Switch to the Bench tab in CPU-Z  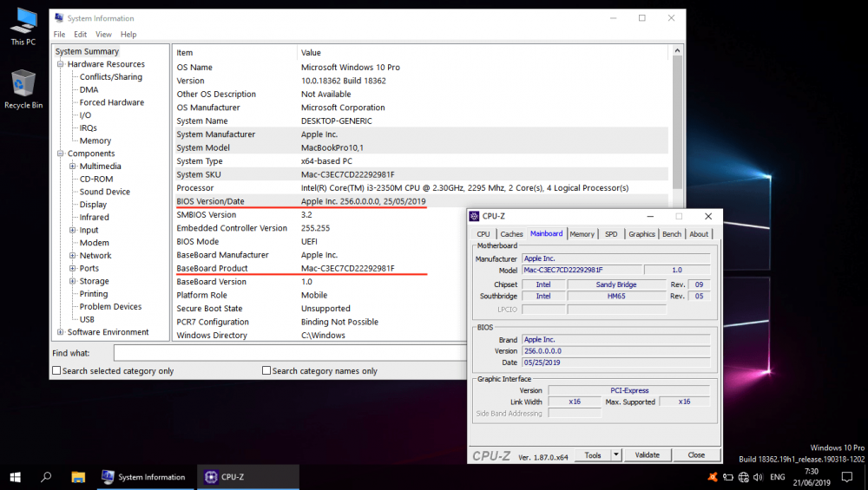[672, 234]
